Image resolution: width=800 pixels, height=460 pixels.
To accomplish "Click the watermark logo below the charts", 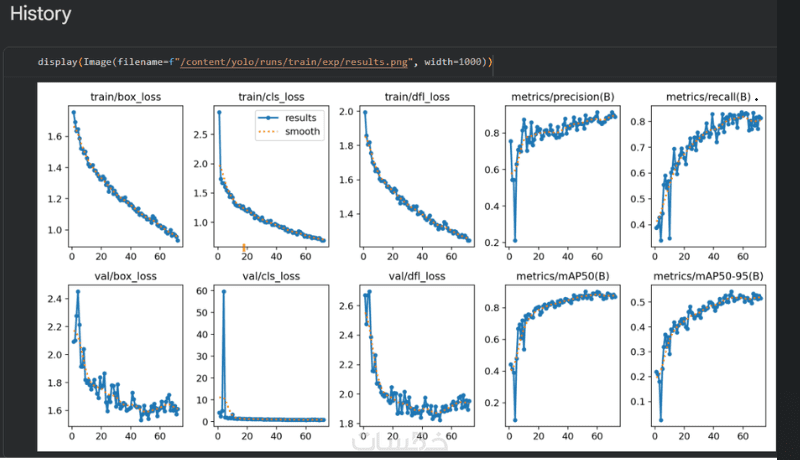I will [400, 443].
